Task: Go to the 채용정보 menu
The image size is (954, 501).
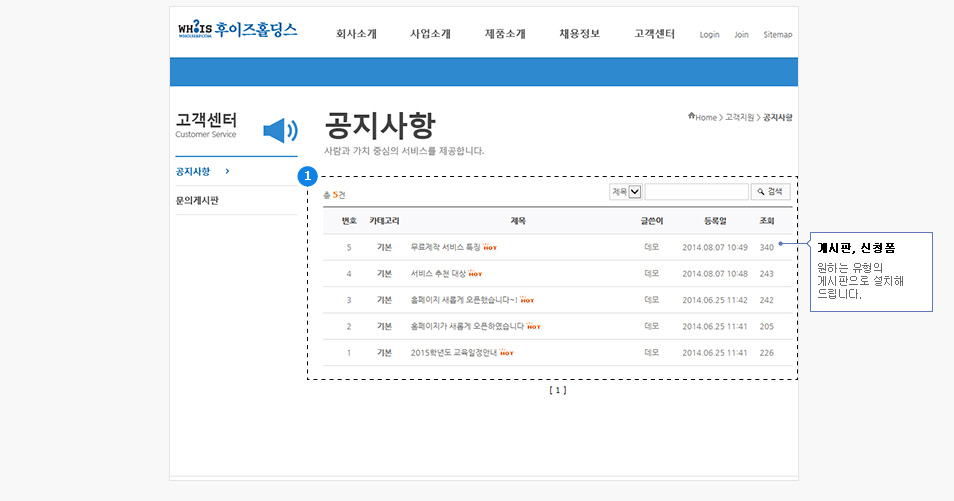Action: [580, 34]
